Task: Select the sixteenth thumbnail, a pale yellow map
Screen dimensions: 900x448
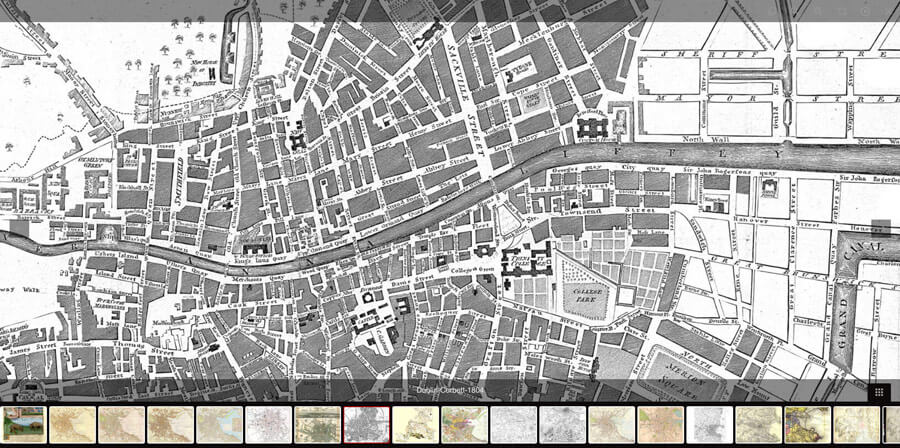Action: tap(759, 424)
